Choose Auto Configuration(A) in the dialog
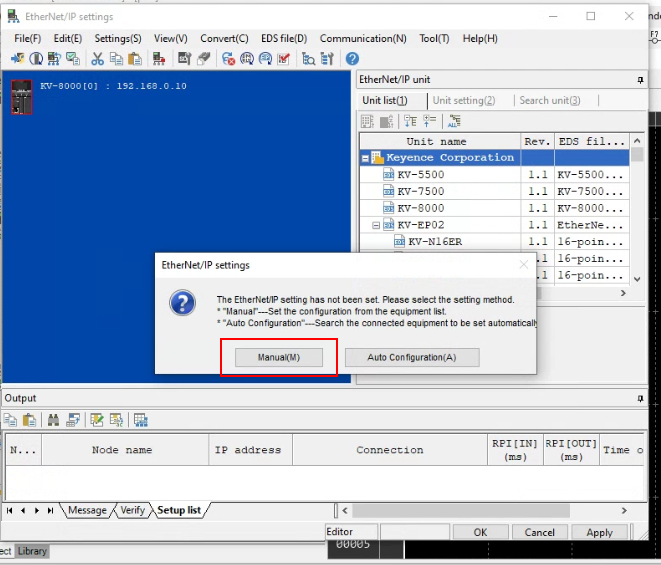The image size is (661, 565). click(412, 358)
